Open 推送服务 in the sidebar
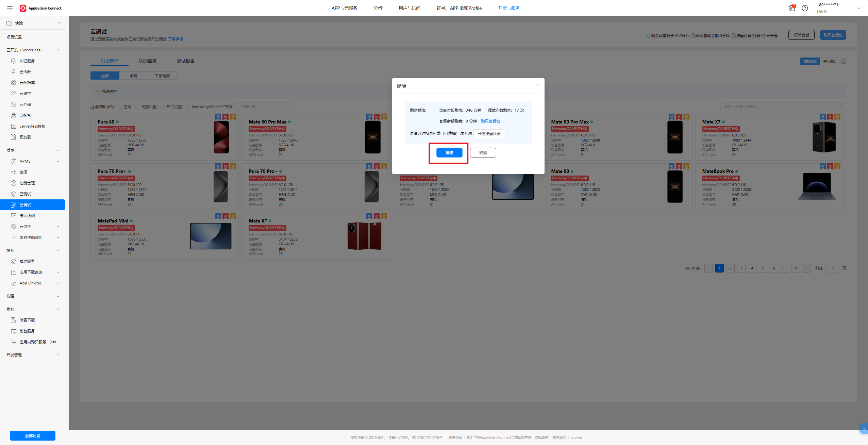Image resolution: width=868 pixels, height=445 pixels. click(27, 261)
